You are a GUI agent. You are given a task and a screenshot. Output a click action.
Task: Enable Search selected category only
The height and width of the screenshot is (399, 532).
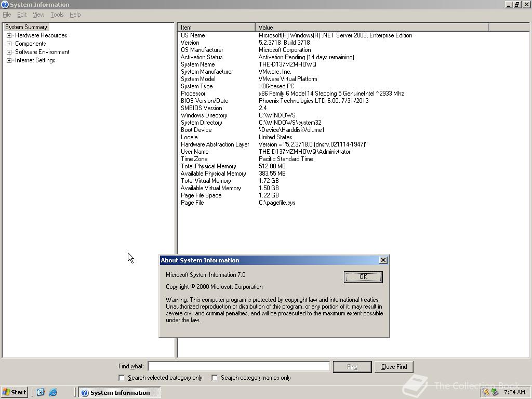click(122, 378)
